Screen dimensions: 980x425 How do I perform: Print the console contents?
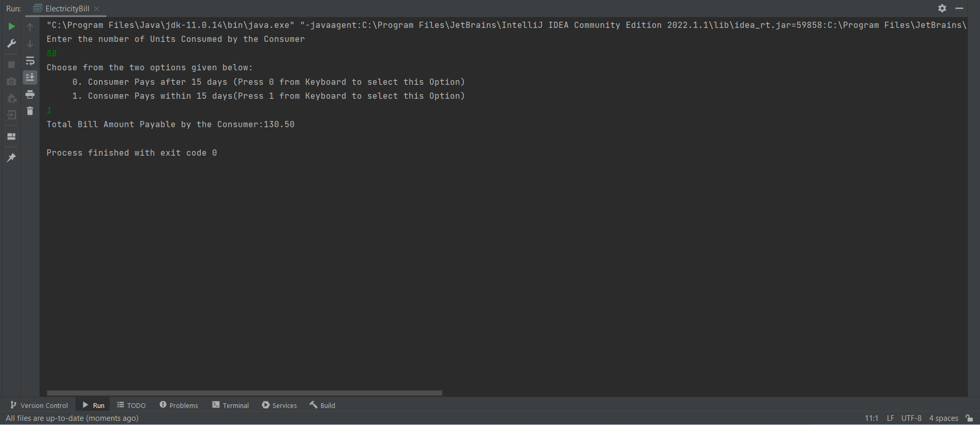pyautogui.click(x=30, y=95)
